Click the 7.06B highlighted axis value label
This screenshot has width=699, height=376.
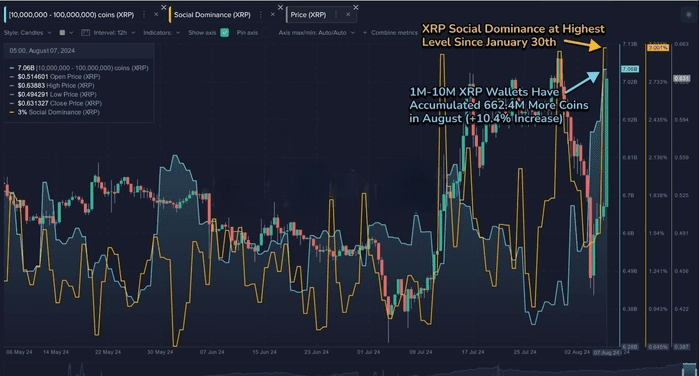(630, 69)
